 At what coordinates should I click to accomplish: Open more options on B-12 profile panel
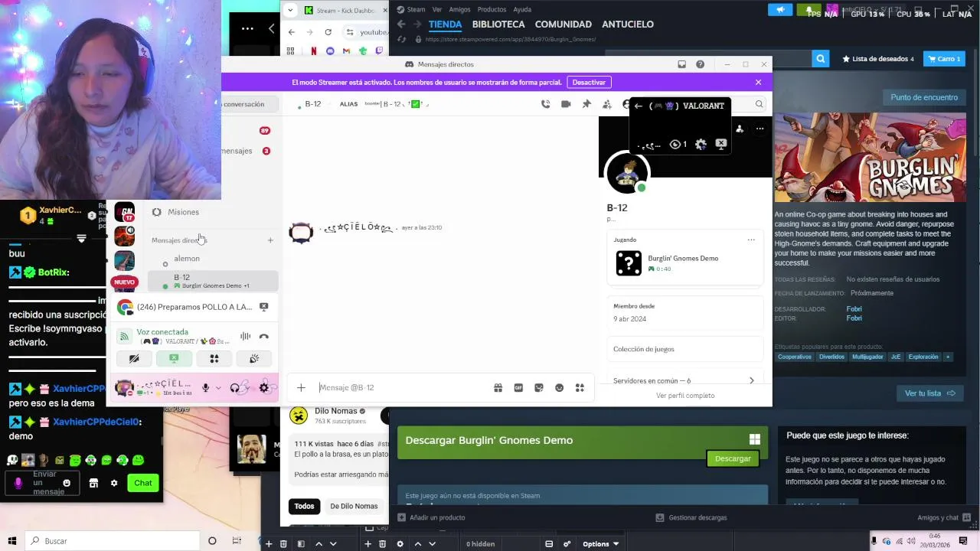[759, 129]
